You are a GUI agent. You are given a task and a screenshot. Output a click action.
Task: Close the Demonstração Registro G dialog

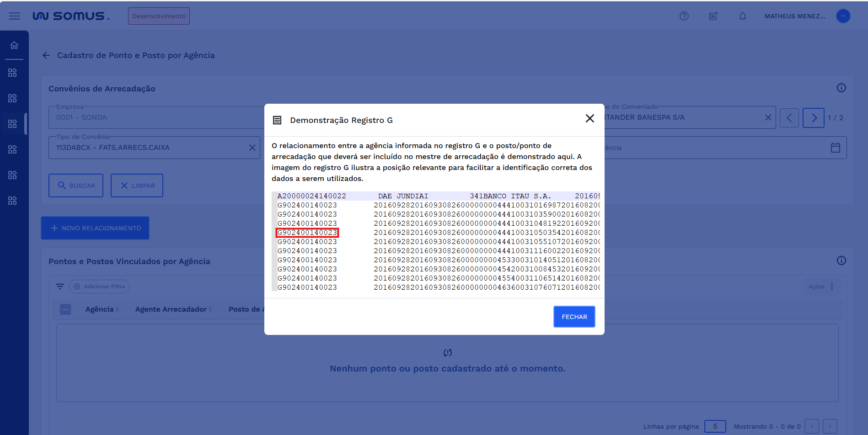pyautogui.click(x=589, y=119)
